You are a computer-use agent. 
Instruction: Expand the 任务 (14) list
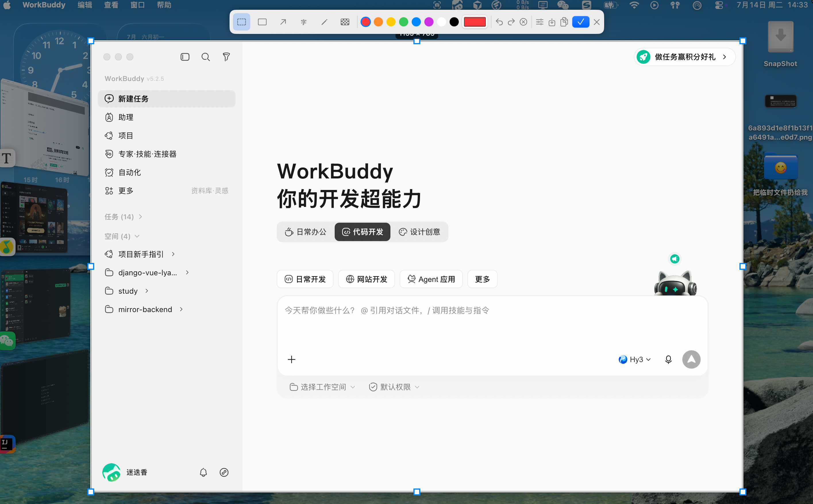click(x=123, y=217)
